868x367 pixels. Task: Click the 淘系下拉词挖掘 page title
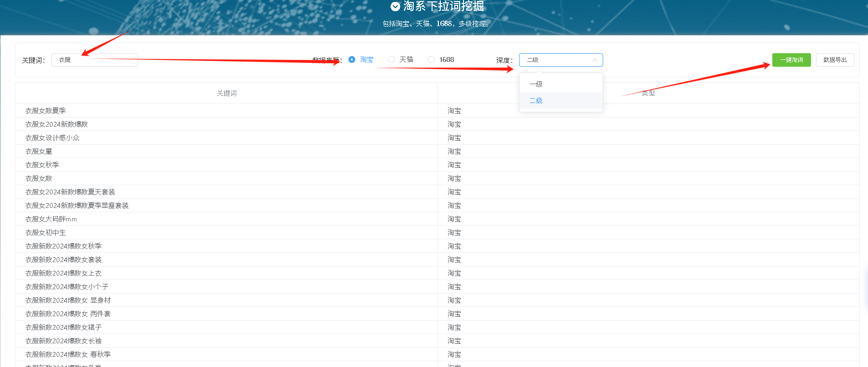[x=444, y=6]
